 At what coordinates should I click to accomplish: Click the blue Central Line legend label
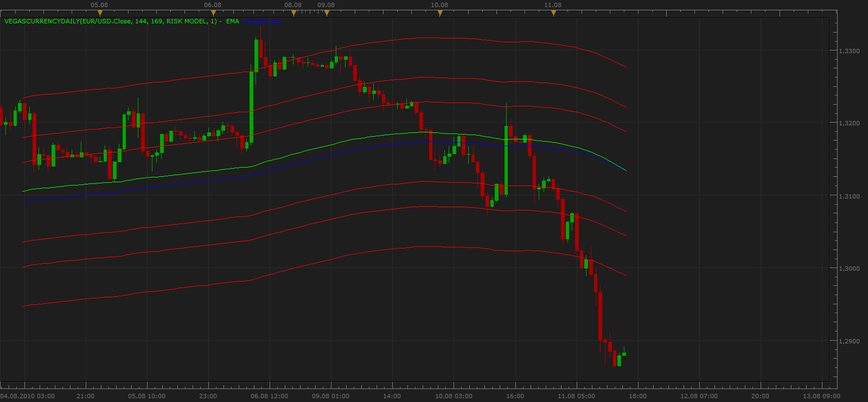click(x=263, y=21)
